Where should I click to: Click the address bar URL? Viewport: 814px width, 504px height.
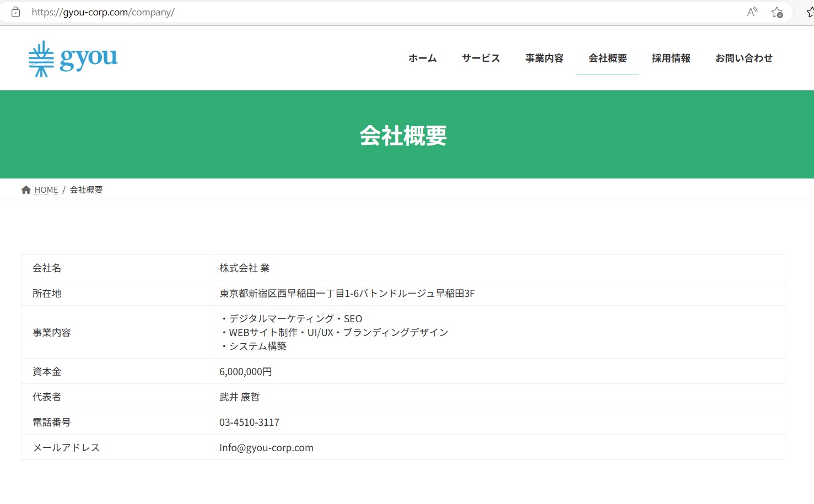click(x=103, y=12)
